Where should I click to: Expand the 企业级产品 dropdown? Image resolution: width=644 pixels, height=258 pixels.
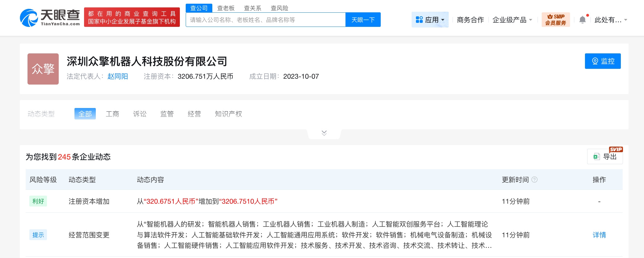pyautogui.click(x=512, y=20)
